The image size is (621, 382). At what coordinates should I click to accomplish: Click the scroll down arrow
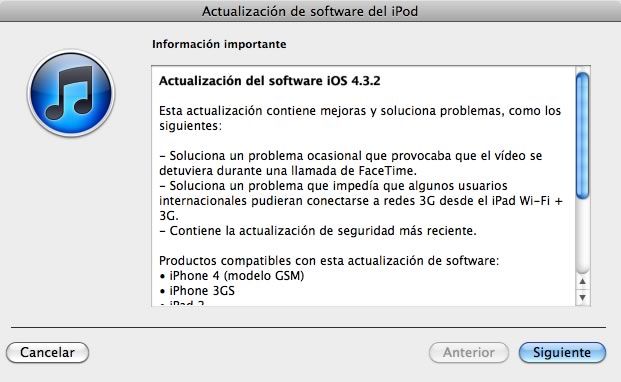click(582, 297)
